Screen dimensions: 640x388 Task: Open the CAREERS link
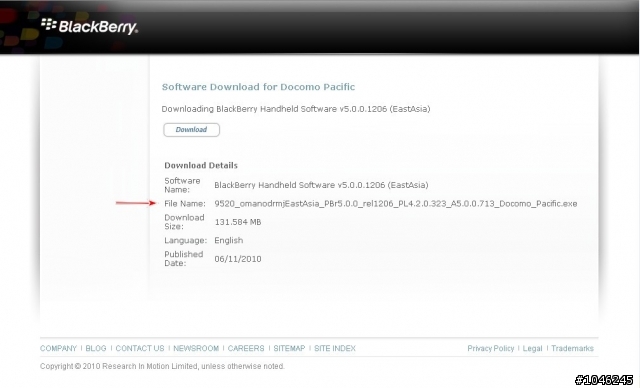tap(246, 348)
